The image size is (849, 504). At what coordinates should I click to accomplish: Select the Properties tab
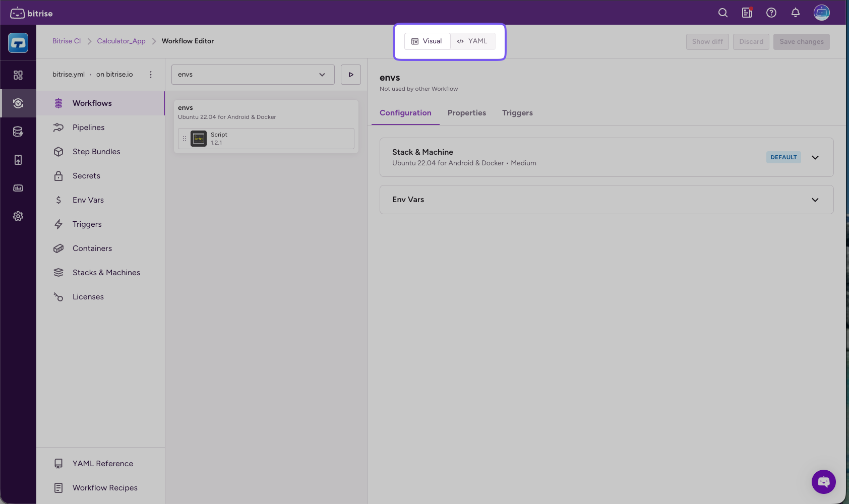click(x=467, y=113)
